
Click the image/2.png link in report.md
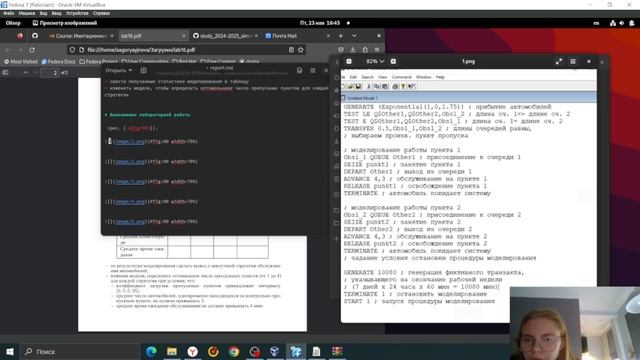130,162
